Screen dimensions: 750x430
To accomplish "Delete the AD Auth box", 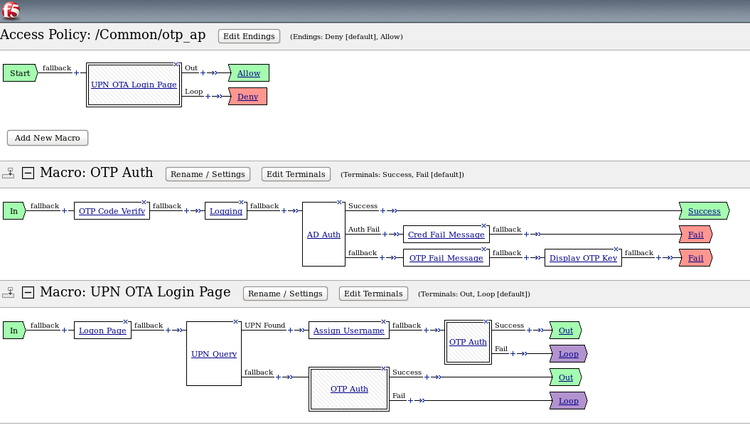I will 341,202.
